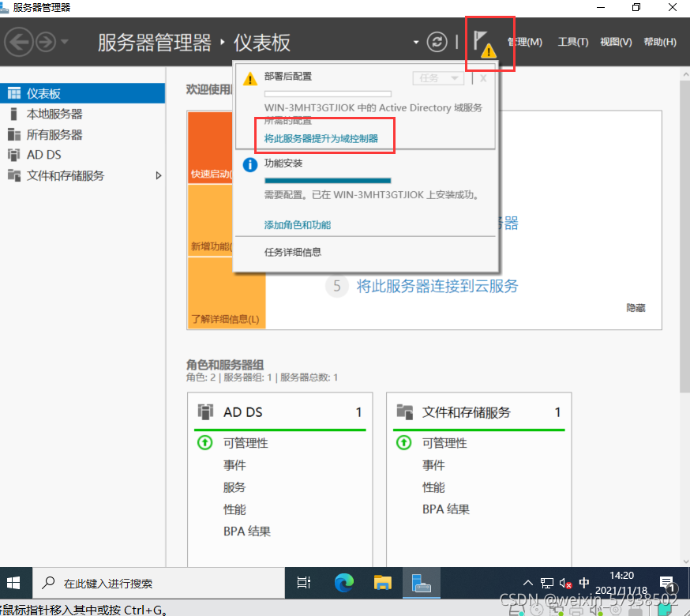
Task: Select AD DS in the sidebar
Action: pyautogui.click(x=82, y=155)
